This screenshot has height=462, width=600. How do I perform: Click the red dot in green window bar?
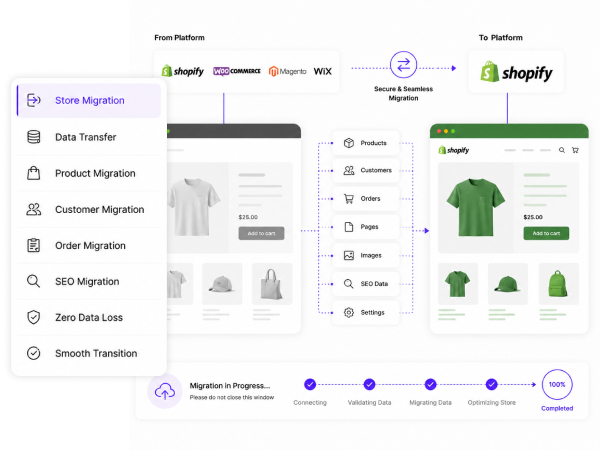[439, 131]
